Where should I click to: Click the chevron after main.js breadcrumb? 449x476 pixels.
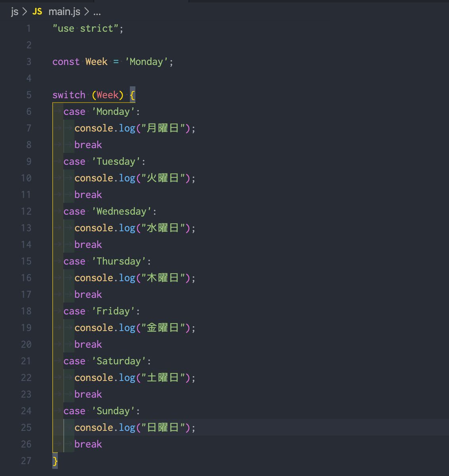click(x=86, y=12)
